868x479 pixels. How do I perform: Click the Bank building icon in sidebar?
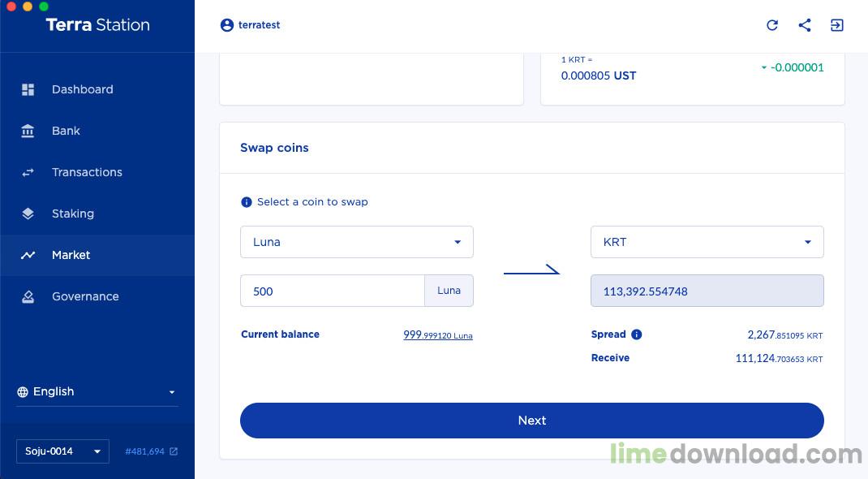pyautogui.click(x=28, y=131)
